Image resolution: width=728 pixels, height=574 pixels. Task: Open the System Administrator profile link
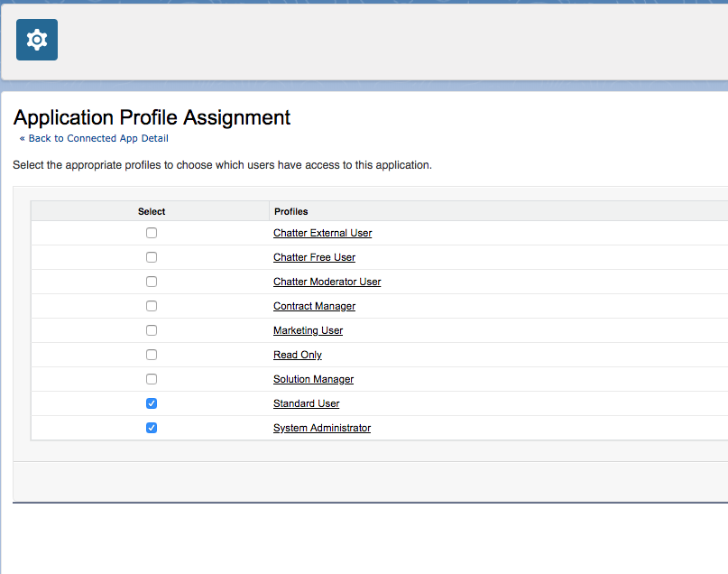tap(321, 428)
